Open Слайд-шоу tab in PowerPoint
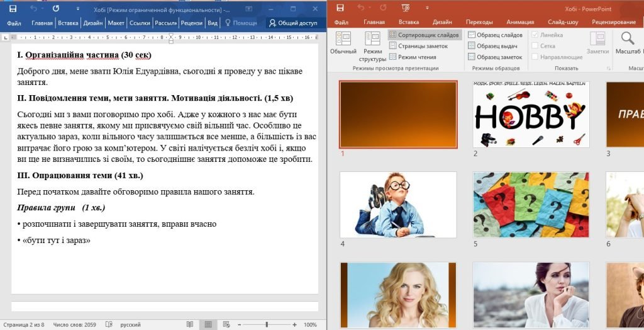The height and width of the screenshot is (330, 644). point(563,22)
